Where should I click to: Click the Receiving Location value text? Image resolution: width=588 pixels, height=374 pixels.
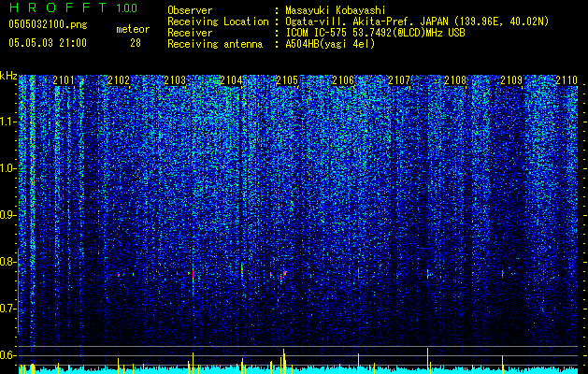(417, 22)
